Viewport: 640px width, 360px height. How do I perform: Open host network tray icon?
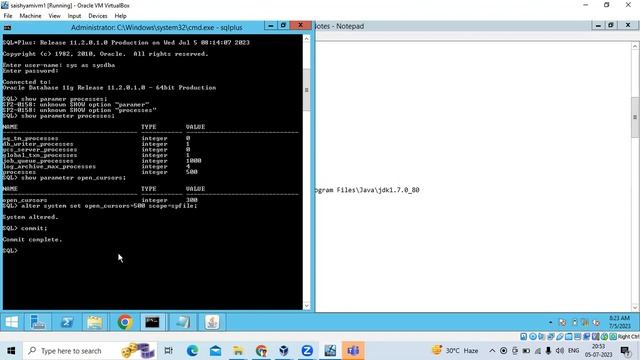pyautogui.click(x=538, y=351)
